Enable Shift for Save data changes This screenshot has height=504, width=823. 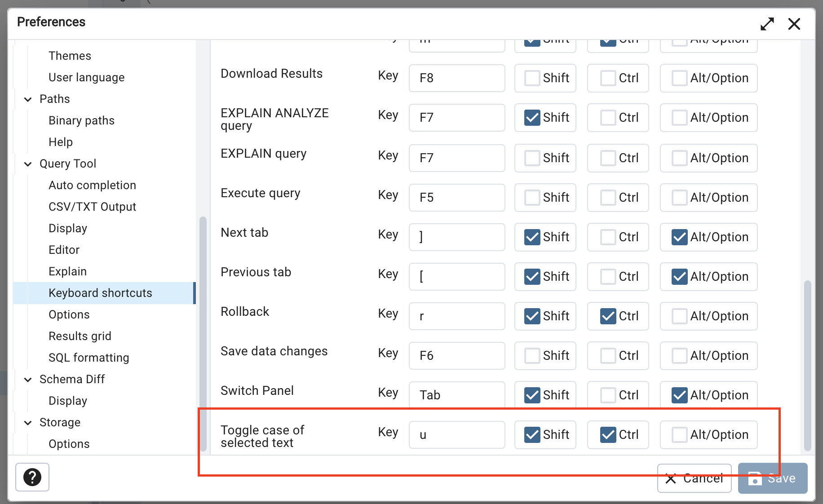pos(532,355)
